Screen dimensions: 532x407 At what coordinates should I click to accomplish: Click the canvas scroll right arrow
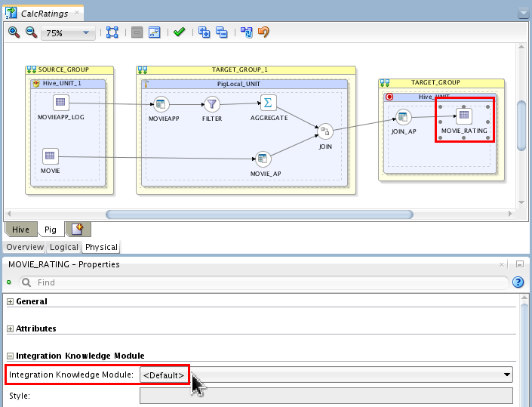click(x=510, y=214)
